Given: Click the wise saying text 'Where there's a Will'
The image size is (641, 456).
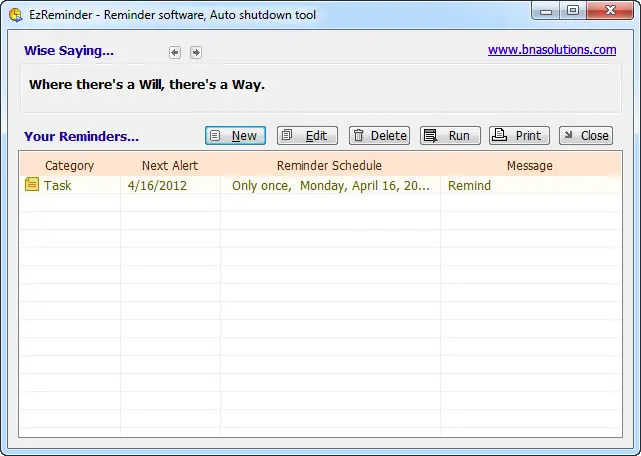Looking at the screenshot, I should pos(147,85).
